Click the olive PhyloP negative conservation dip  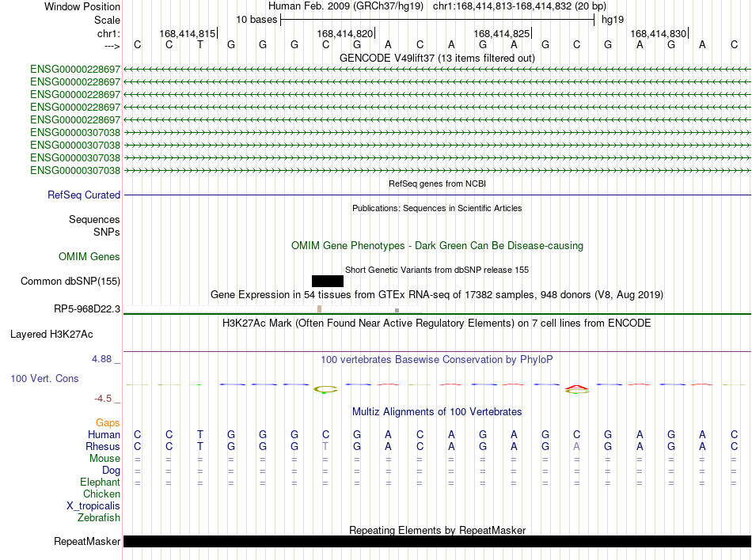[325, 389]
